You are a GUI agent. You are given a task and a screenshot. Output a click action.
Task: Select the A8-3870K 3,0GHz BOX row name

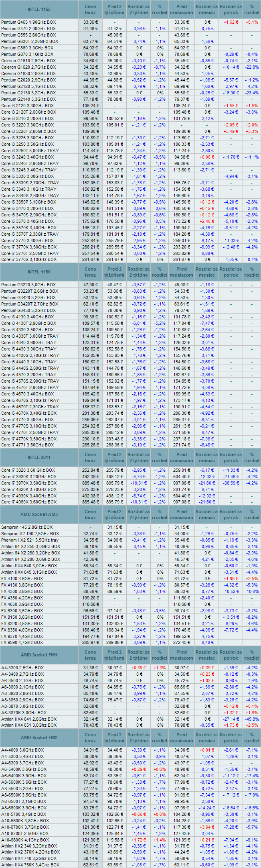24,713
